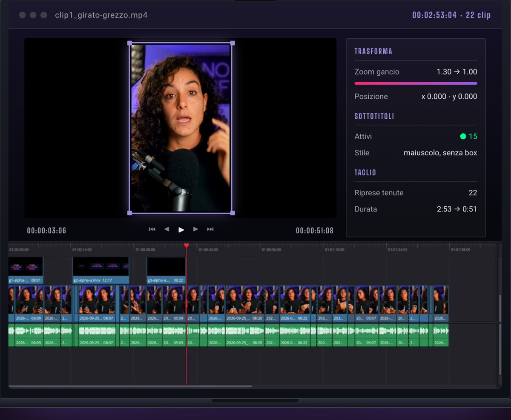Image resolution: width=511 pixels, height=420 pixels.
Task: Click the file name clip1_girato-grezzo.mp4
Action: pyautogui.click(x=101, y=15)
